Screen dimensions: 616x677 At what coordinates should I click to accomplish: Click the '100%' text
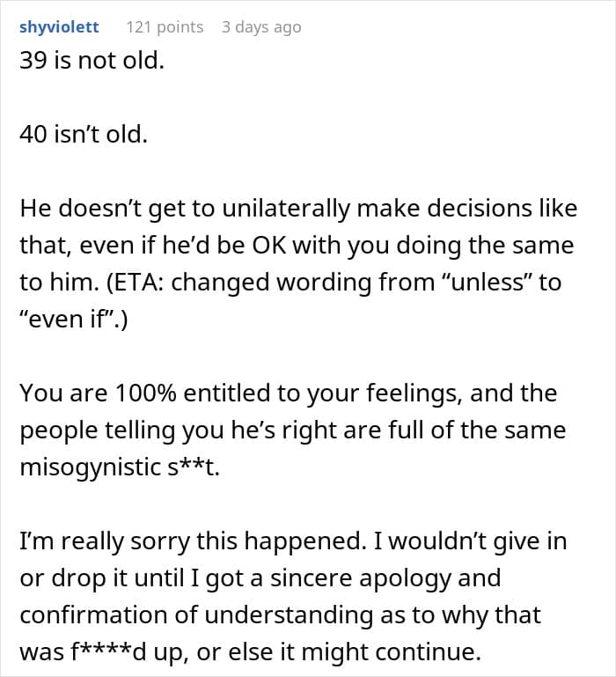pyautogui.click(x=146, y=393)
